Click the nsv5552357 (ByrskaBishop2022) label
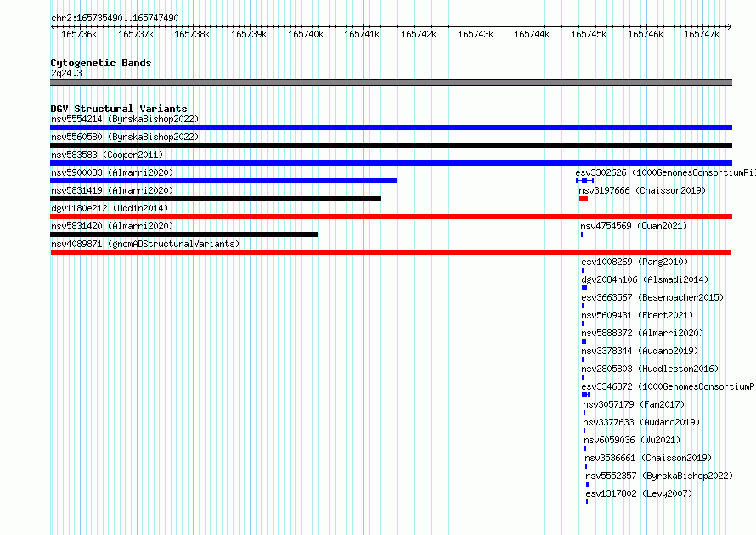 (659, 476)
